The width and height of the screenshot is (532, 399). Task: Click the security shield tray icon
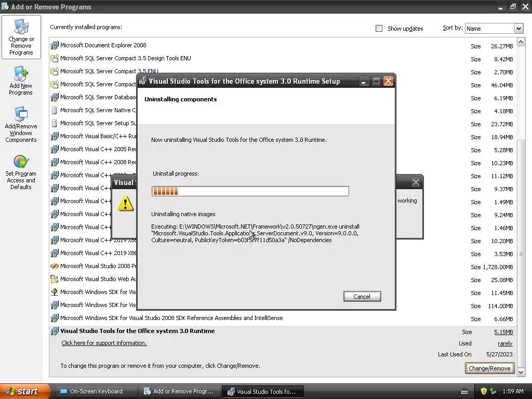click(x=484, y=391)
